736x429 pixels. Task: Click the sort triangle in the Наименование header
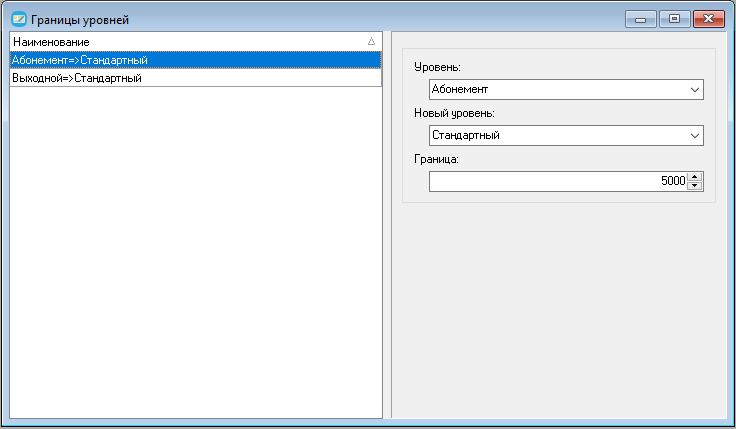point(371,41)
